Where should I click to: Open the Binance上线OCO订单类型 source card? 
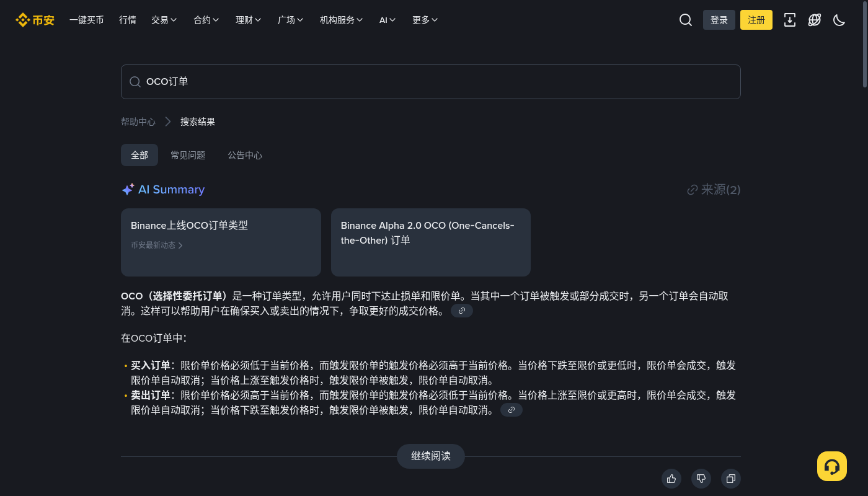pos(221,242)
